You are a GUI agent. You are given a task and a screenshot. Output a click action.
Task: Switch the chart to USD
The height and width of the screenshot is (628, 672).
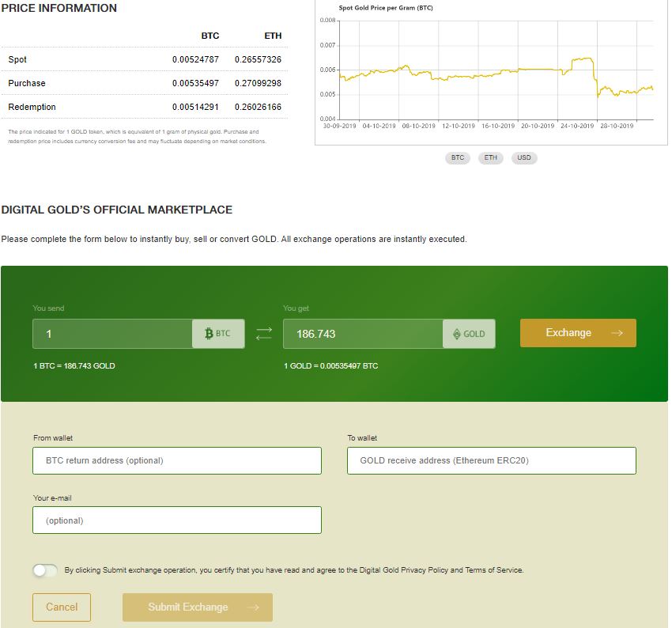pyautogui.click(x=523, y=157)
